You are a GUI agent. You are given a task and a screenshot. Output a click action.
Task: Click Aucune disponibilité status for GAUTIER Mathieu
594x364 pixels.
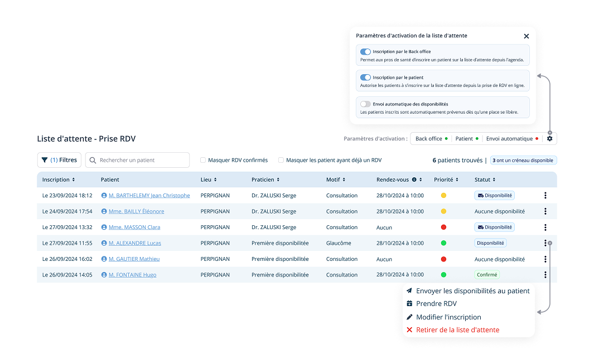pyautogui.click(x=500, y=259)
